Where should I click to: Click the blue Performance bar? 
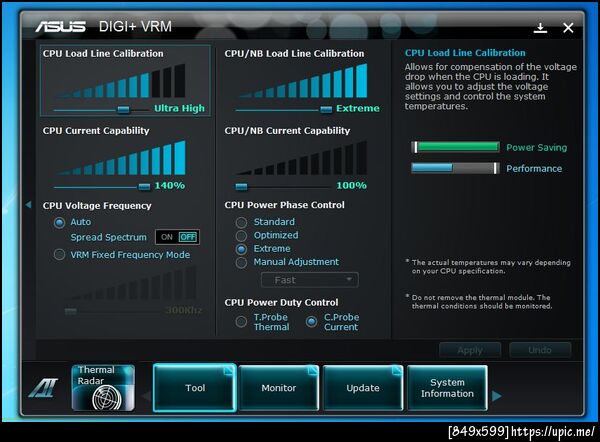(455, 168)
